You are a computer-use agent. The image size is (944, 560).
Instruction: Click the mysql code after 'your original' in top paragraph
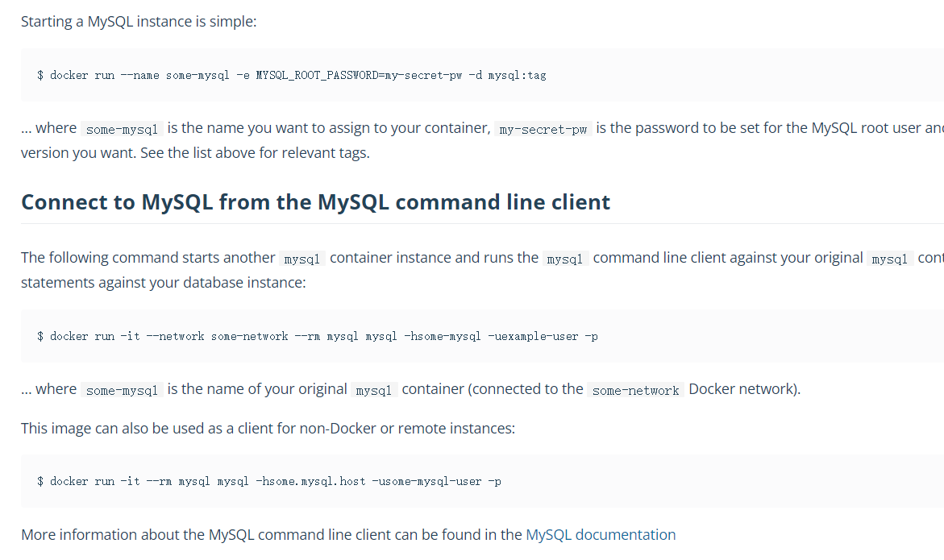[890, 259]
